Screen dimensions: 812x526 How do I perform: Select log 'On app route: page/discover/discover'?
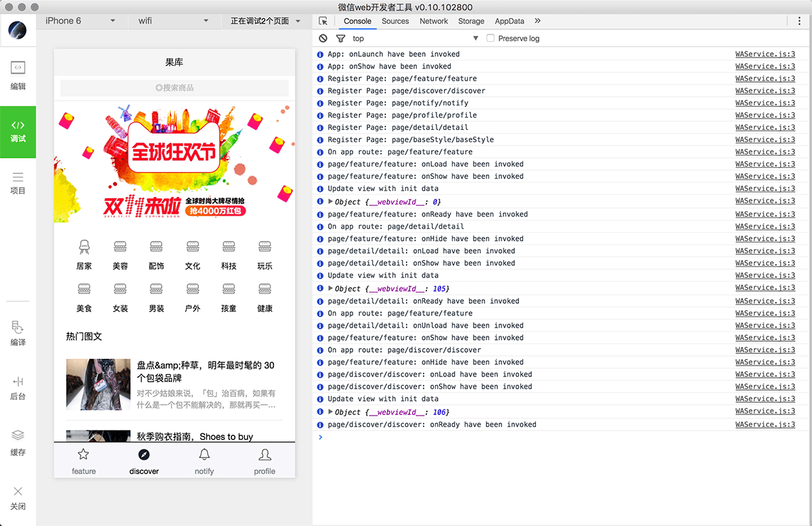click(x=405, y=350)
